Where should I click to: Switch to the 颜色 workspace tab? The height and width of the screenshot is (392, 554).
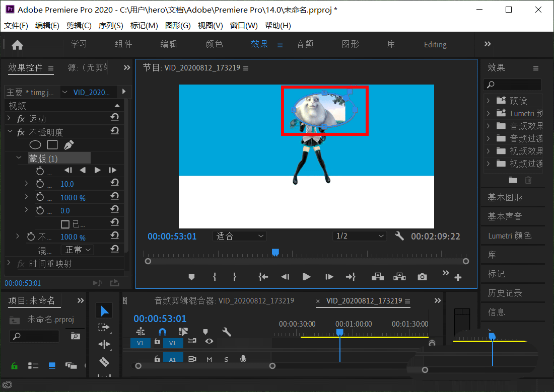click(214, 44)
